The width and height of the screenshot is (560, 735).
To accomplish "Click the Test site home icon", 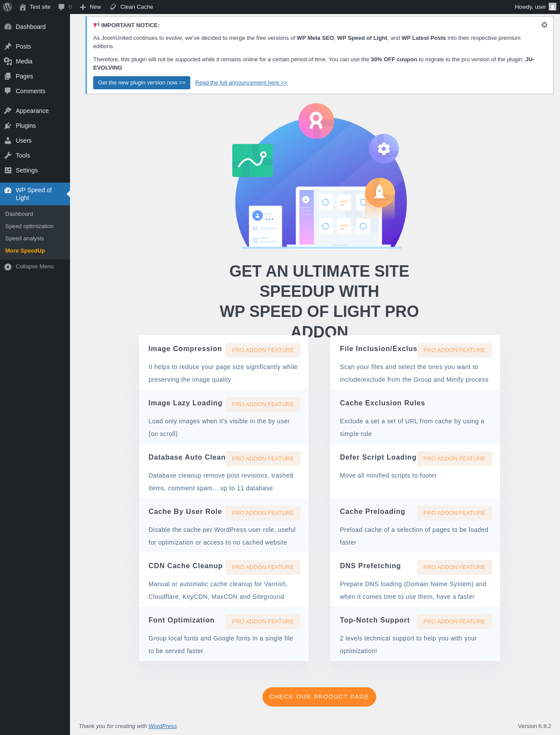I will [23, 7].
